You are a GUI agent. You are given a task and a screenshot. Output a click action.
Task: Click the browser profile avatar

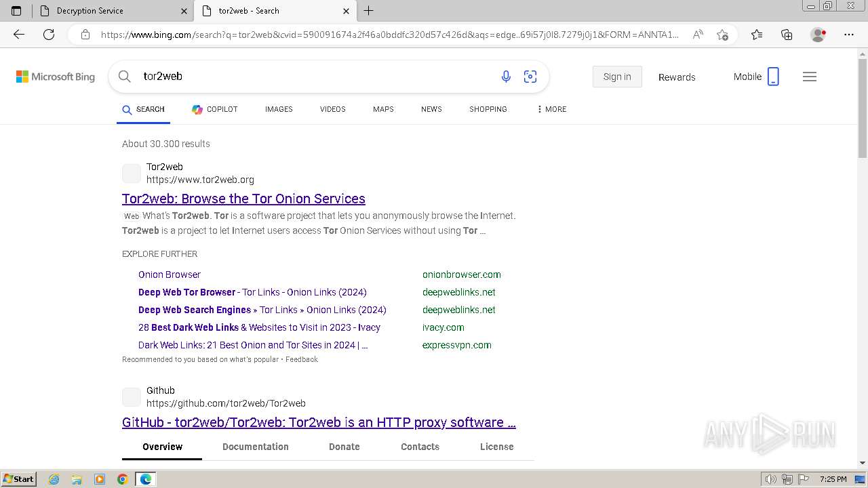(x=818, y=35)
